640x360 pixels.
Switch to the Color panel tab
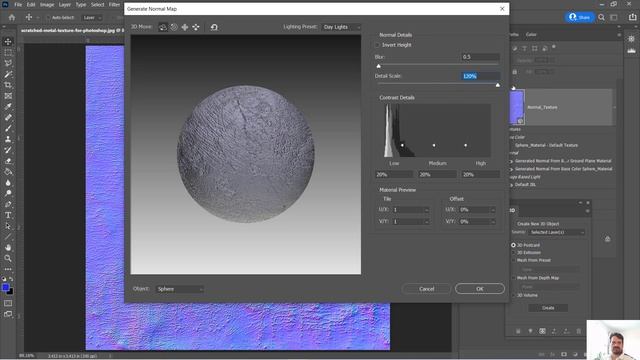[x=531, y=34]
